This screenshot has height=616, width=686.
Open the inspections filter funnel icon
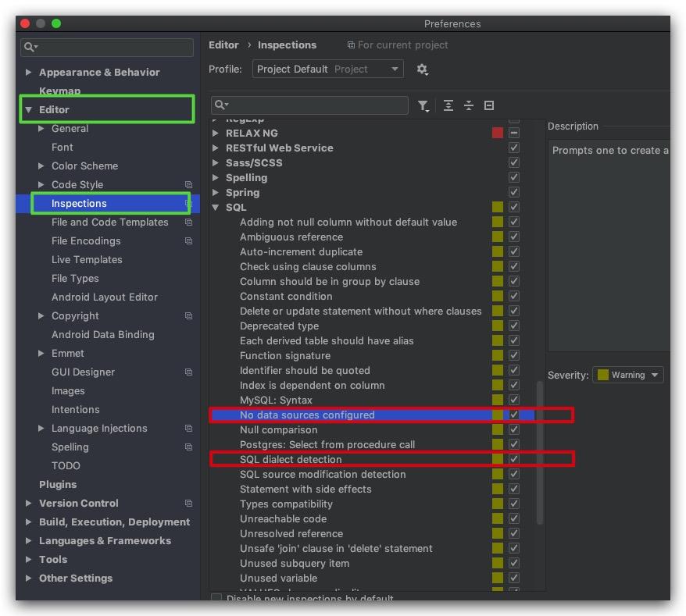[423, 106]
